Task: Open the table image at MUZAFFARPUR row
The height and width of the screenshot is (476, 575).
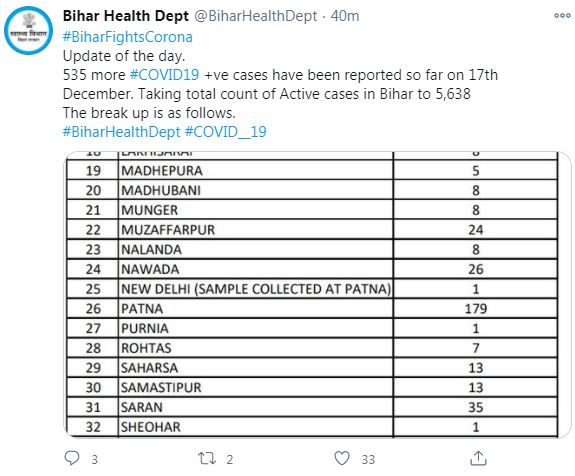Action: click(312, 230)
